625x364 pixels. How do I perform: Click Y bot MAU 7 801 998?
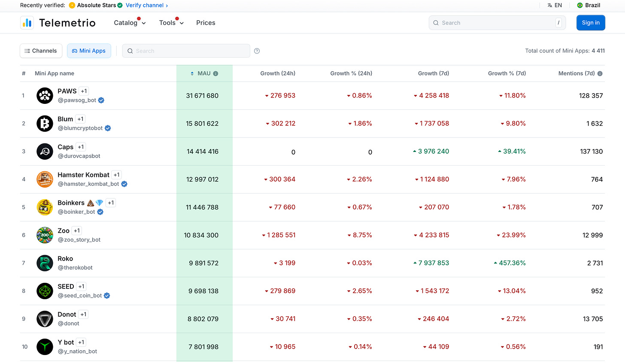click(x=203, y=347)
